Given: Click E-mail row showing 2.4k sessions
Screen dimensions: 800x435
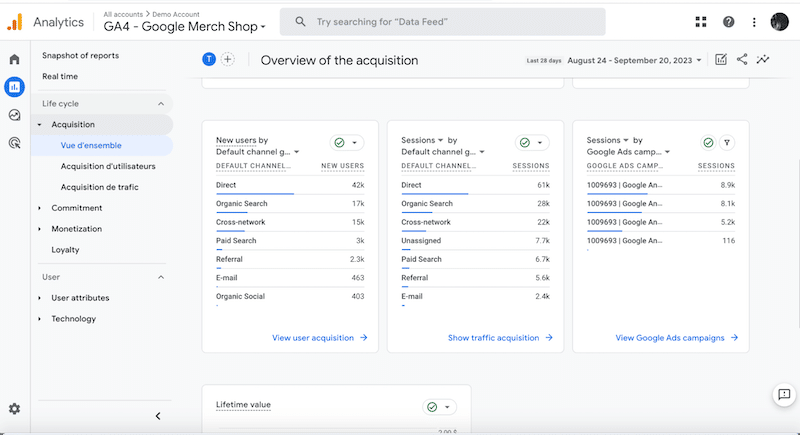Looking at the screenshot, I should click(x=475, y=296).
